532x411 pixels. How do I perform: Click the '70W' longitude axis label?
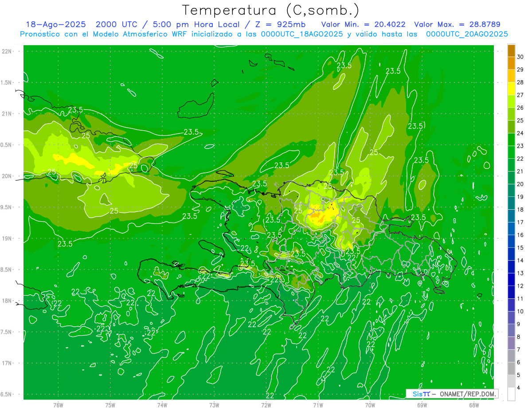(370, 405)
